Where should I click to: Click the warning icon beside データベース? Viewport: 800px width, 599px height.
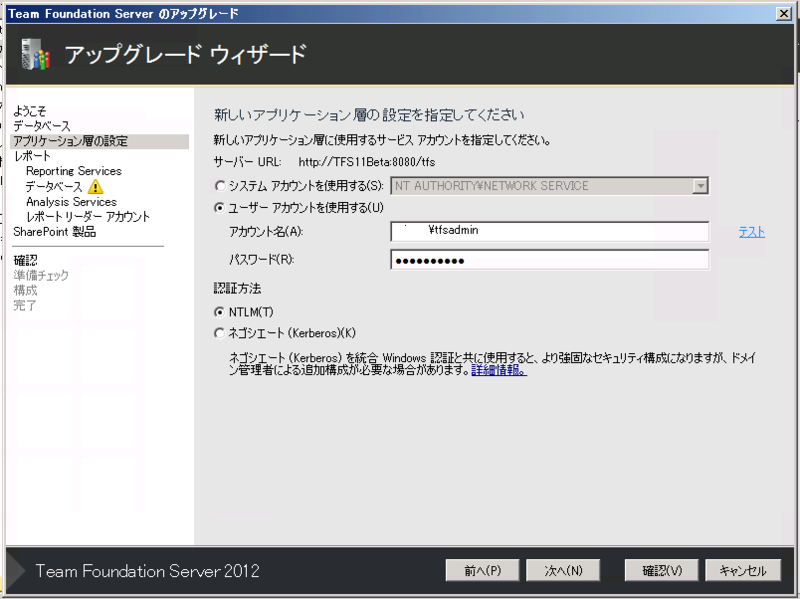tap(95, 187)
